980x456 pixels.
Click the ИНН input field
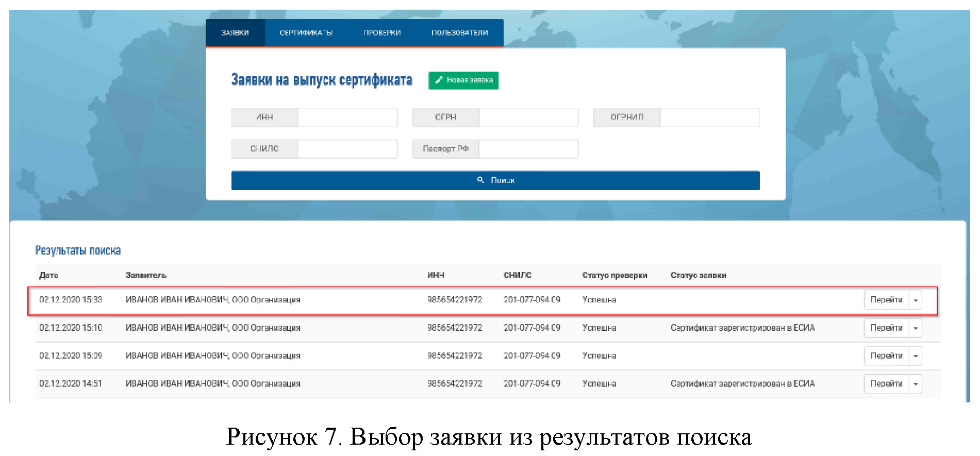coord(347,117)
